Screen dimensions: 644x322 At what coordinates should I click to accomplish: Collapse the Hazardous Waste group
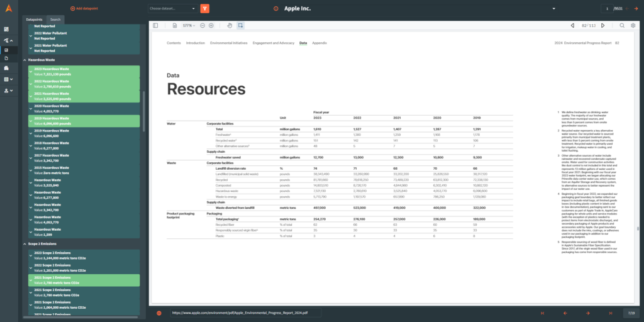[x=25, y=60]
